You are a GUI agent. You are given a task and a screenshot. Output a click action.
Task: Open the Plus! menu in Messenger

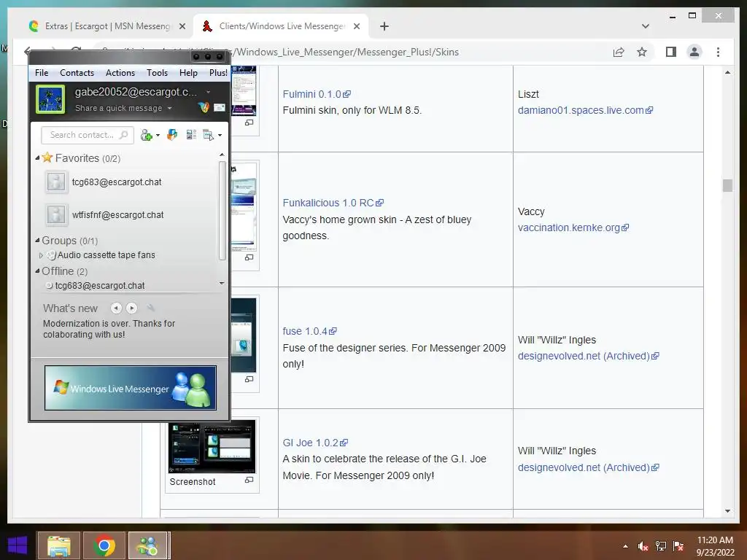(x=218, y=73)
